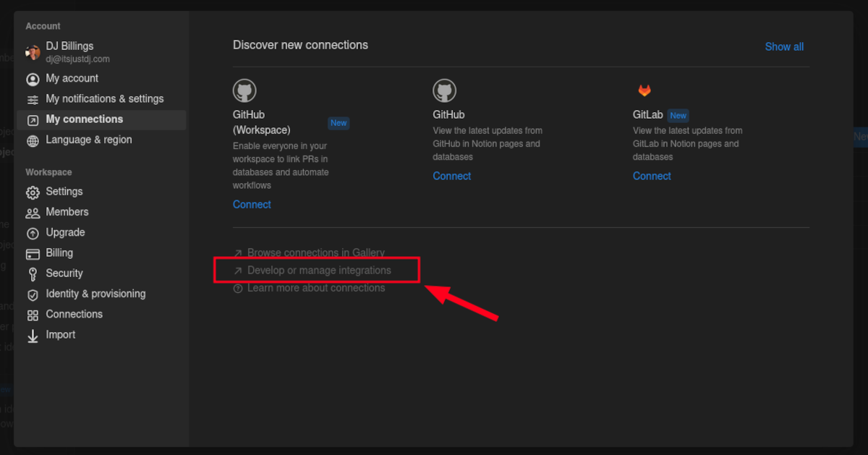
Task: Click the GitLab fox logo icon
Action: (644, 90)
